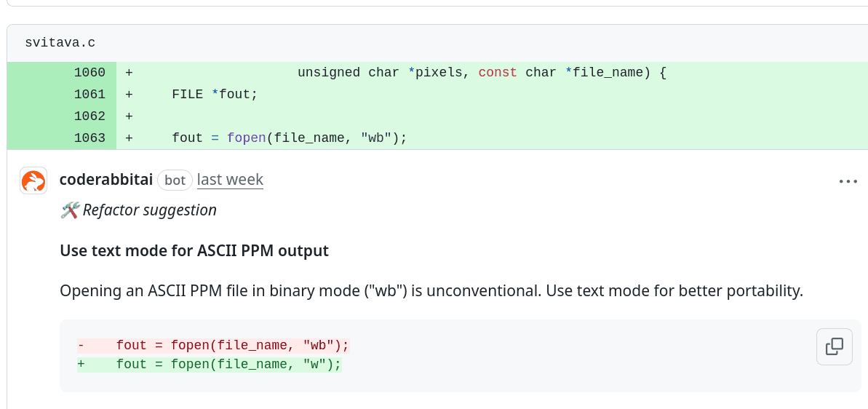The image size is (868, 409).
Task: Open the coderabbitai username link
Action: (x=106, y=180)
